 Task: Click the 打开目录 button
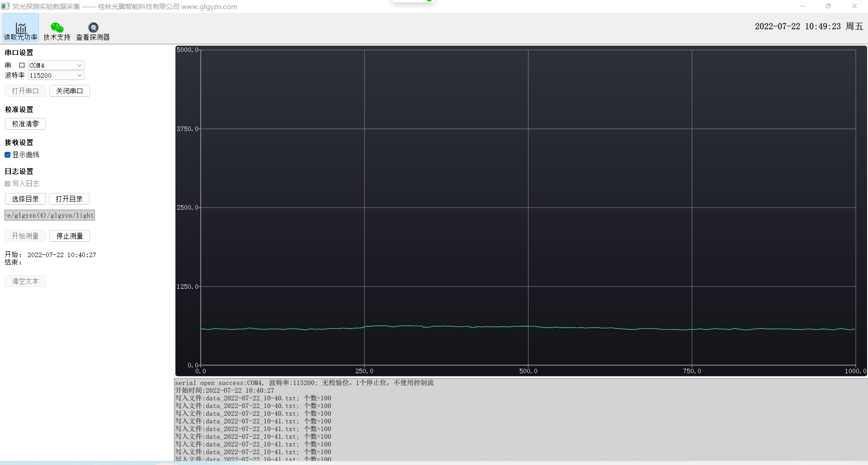(x=69, y=199)
